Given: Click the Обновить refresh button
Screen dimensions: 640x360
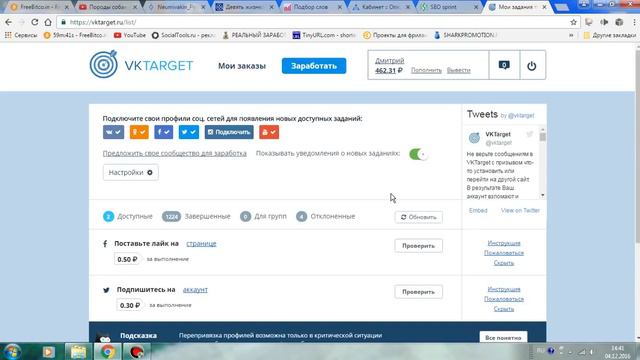Looking at the screenshot, I should 418,217.
